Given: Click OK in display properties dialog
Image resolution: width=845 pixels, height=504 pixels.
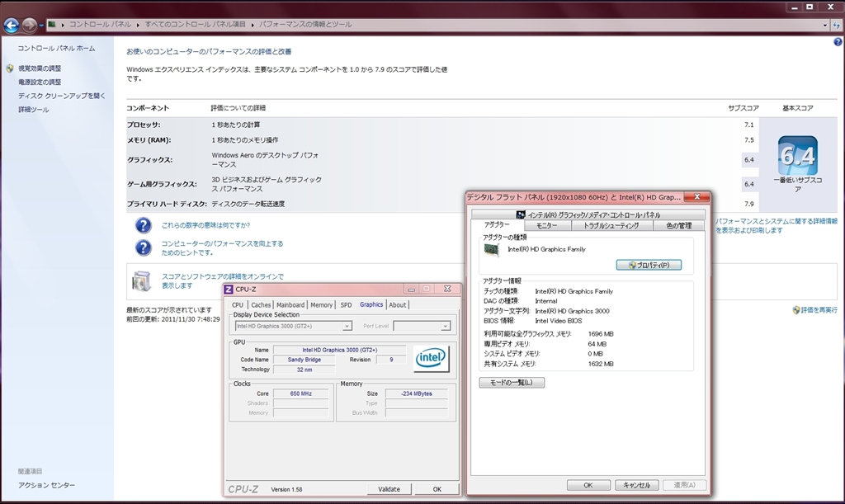Looking at the screenshot, I should (x=588, y=485).
